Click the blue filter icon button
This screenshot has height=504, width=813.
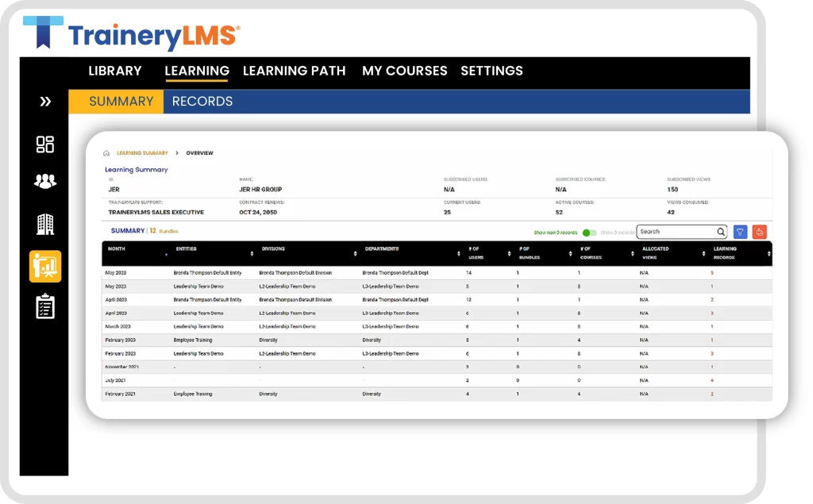(740, 232)
